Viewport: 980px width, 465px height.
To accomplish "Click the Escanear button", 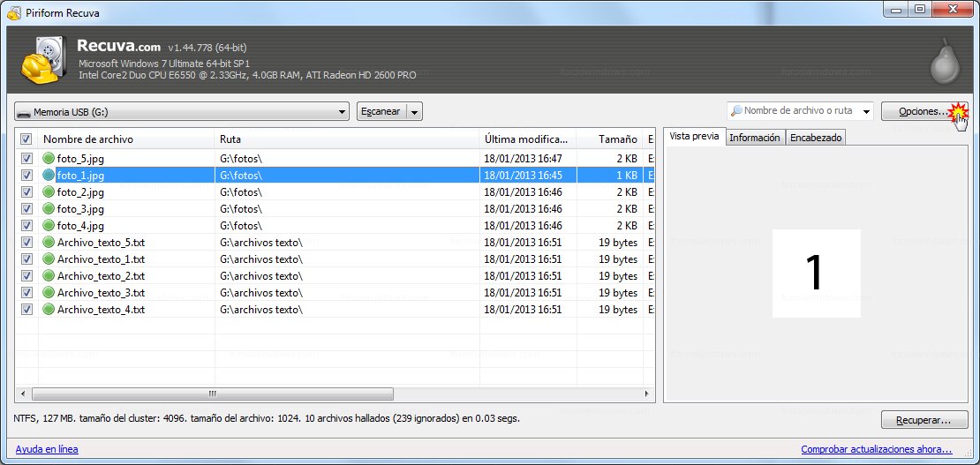I will (x=382, y=112).
